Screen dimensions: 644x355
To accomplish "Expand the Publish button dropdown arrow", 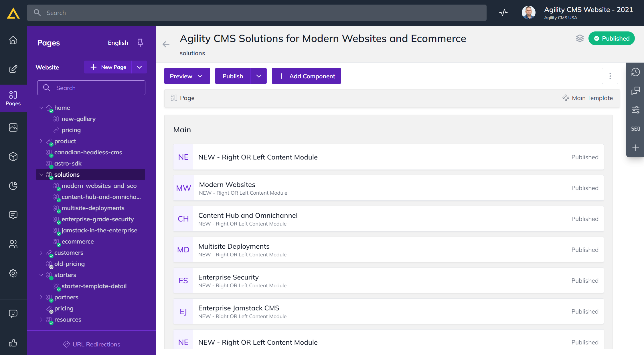I will coord(258,76).
